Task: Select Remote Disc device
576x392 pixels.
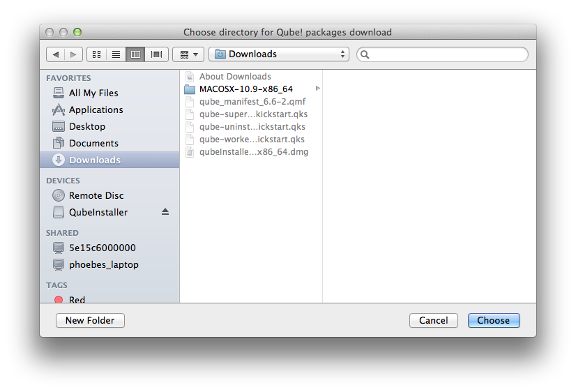Action: (x=96, y=195)
